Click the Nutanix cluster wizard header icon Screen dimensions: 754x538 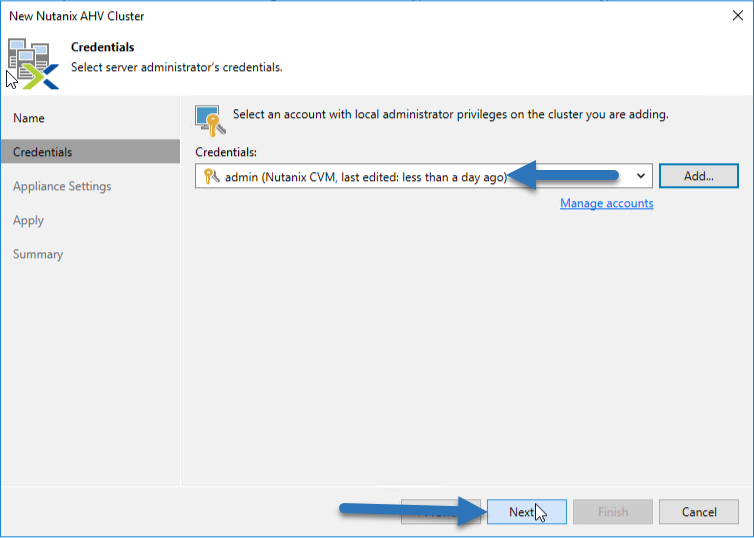33,64
